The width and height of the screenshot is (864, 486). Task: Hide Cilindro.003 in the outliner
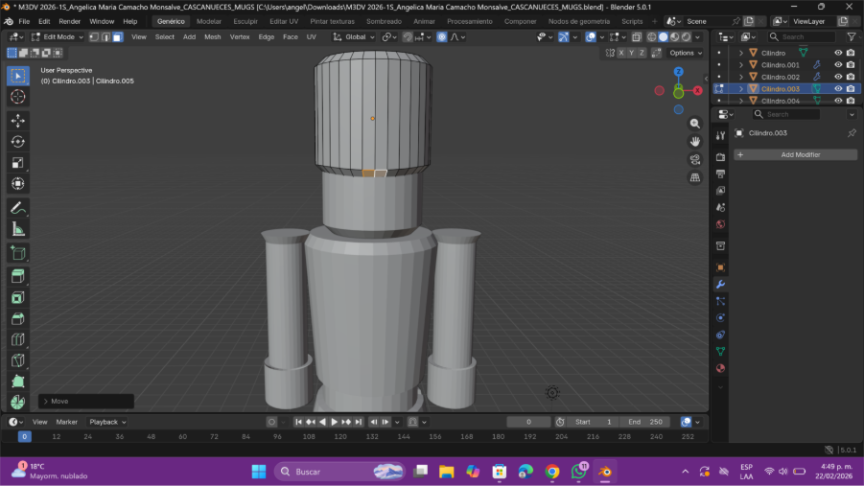click(x=838, y=89)
